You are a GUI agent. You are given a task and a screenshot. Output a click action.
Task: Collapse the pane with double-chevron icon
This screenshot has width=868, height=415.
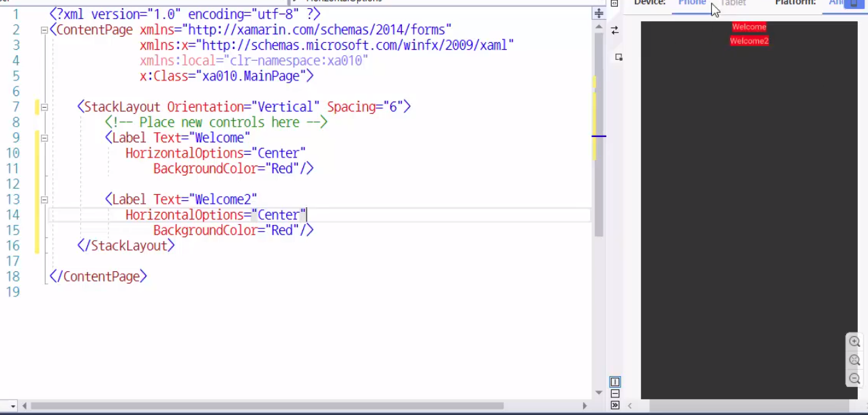pos(615,405)
